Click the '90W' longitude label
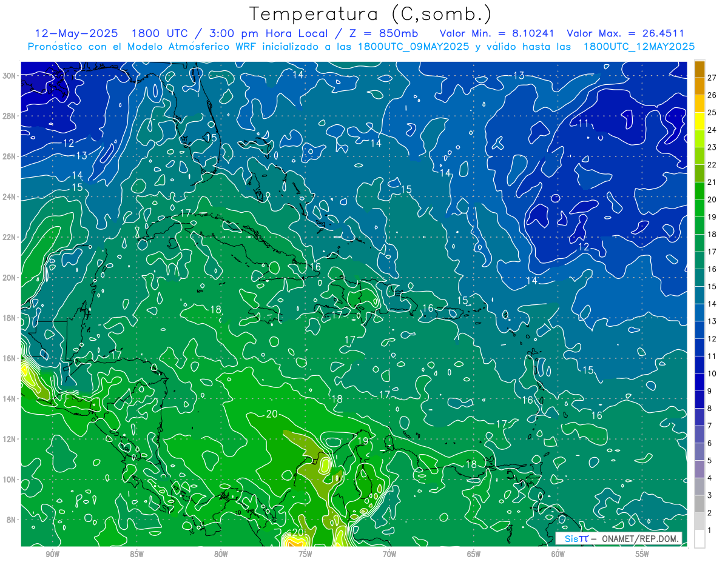The height and width of the screenshot is (562, 728). (52, 554)
